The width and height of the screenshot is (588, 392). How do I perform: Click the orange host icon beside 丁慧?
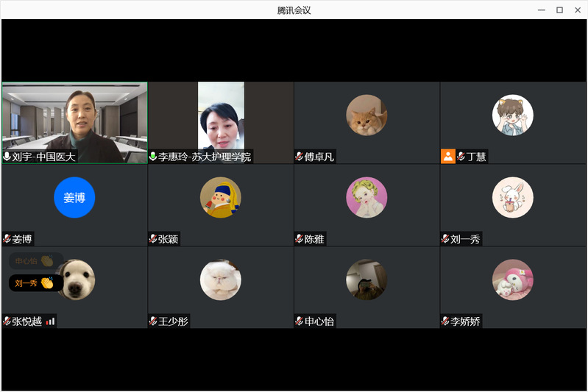[447, 156]
